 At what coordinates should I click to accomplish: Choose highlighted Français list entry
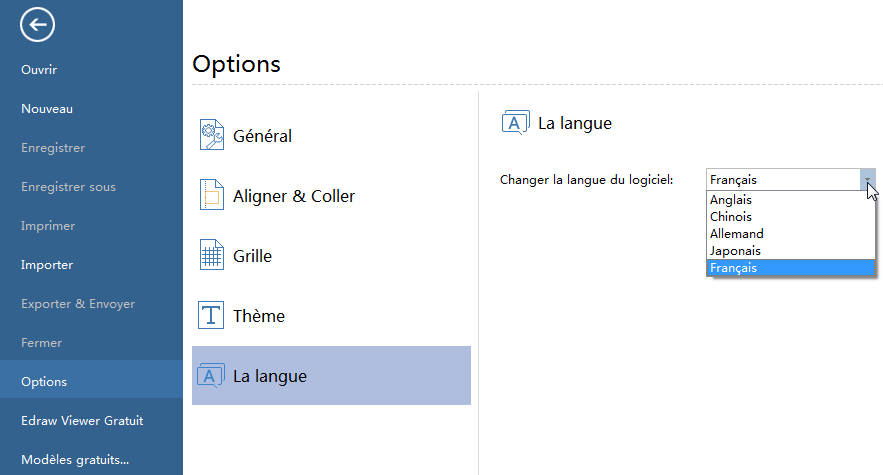791,268
